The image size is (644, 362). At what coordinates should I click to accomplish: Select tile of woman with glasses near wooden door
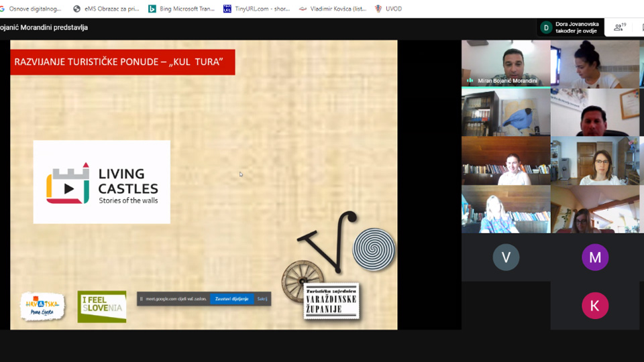tap(595, 160)
